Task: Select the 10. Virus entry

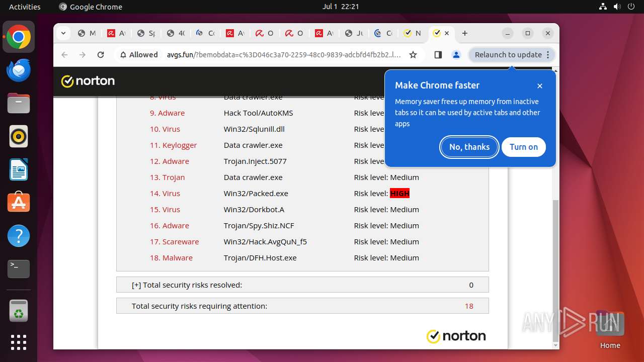Action: [165, 129]
